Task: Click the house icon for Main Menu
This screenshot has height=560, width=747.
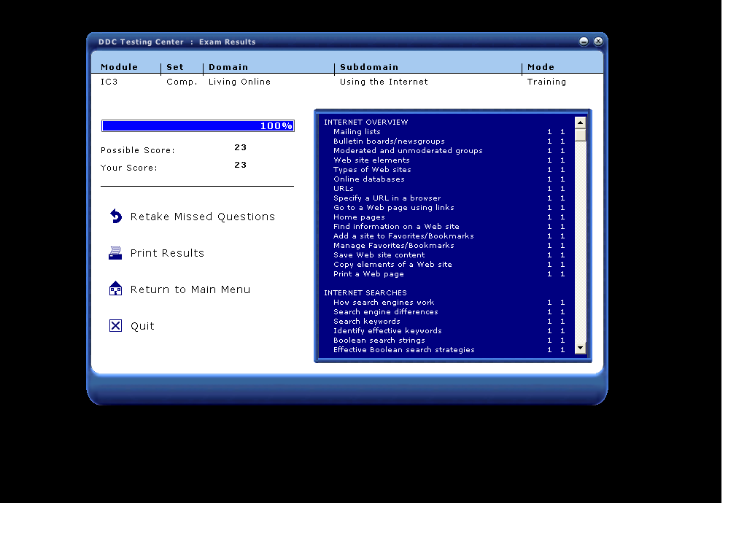Action: 115,289
